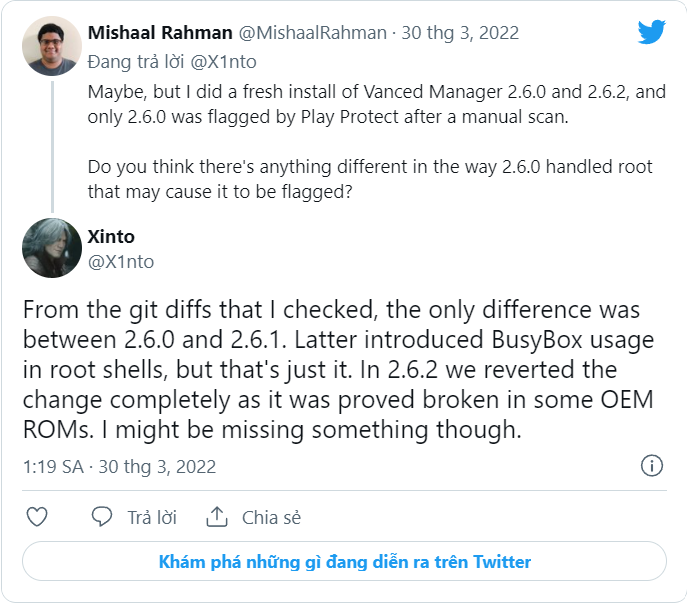Open the tweet info circle icon

tap(651, 466)
